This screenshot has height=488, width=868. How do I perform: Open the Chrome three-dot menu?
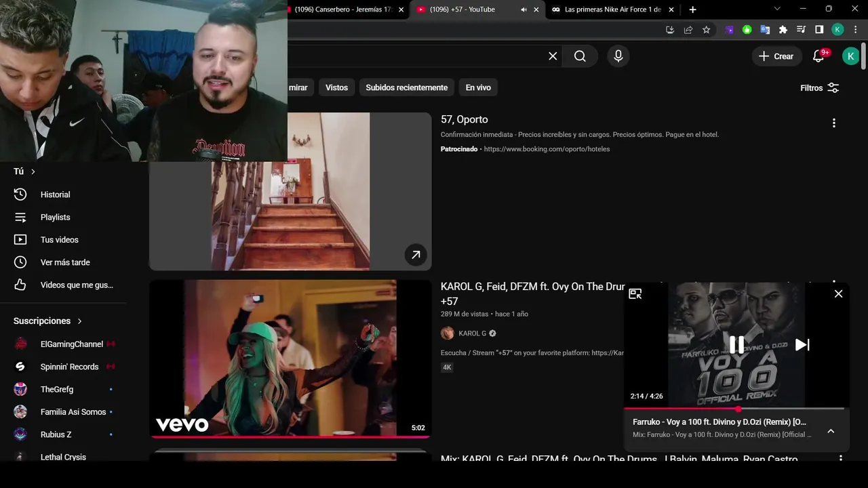click(x=856, y=30)
